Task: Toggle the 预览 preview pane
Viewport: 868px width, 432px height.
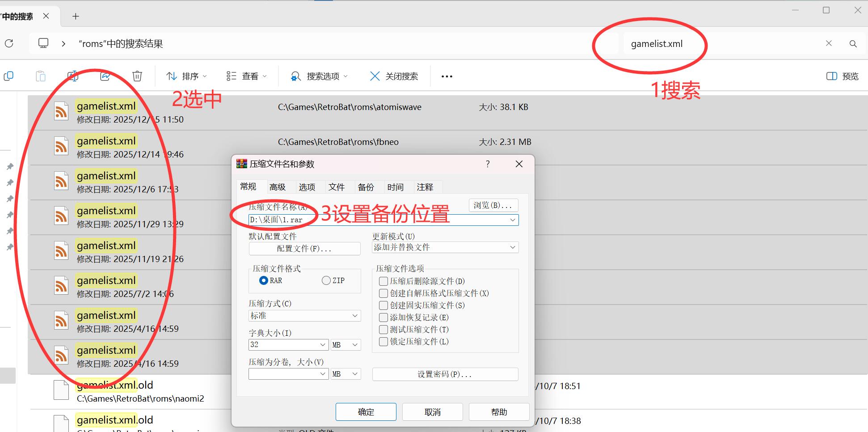Action: click(x=842, y=76)
